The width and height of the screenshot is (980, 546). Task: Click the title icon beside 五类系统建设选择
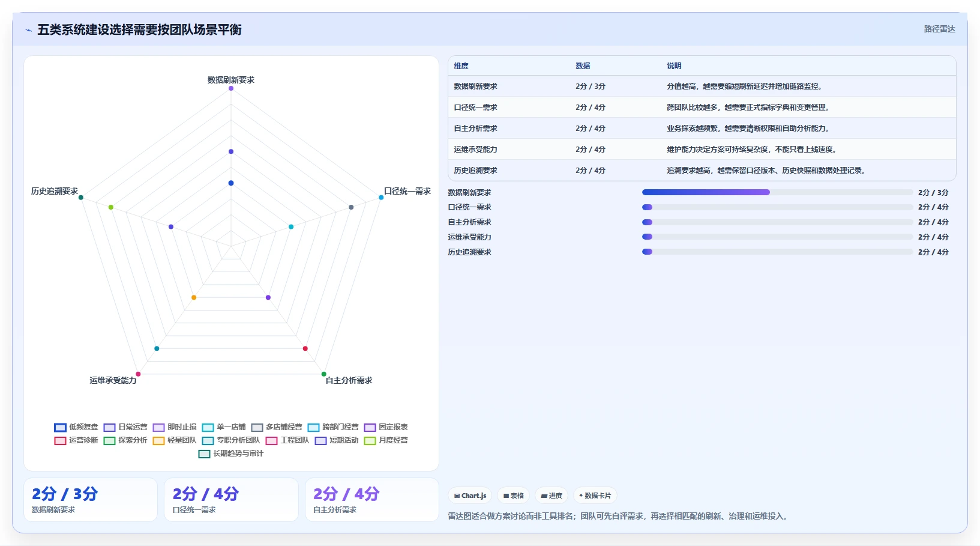click(x=28, y=30)
